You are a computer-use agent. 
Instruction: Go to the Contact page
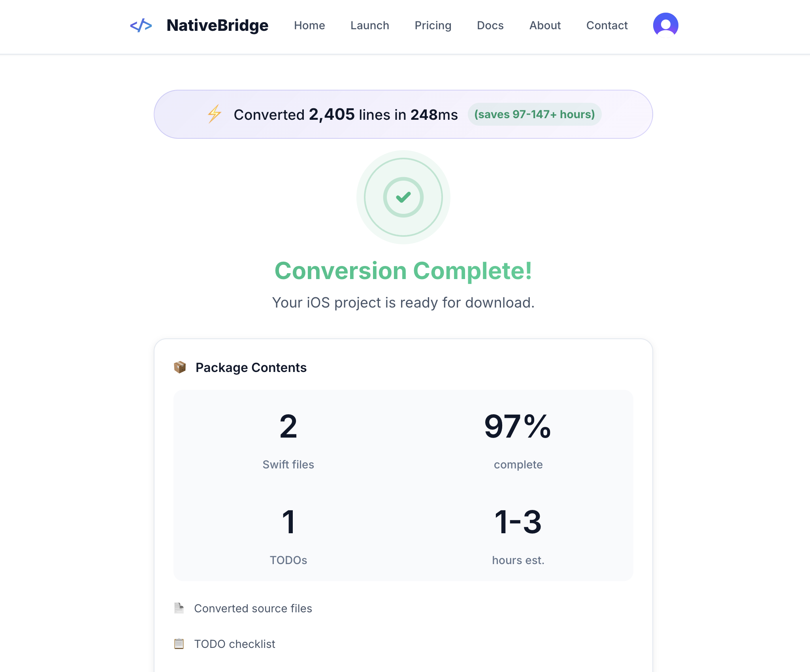(607, 25)
